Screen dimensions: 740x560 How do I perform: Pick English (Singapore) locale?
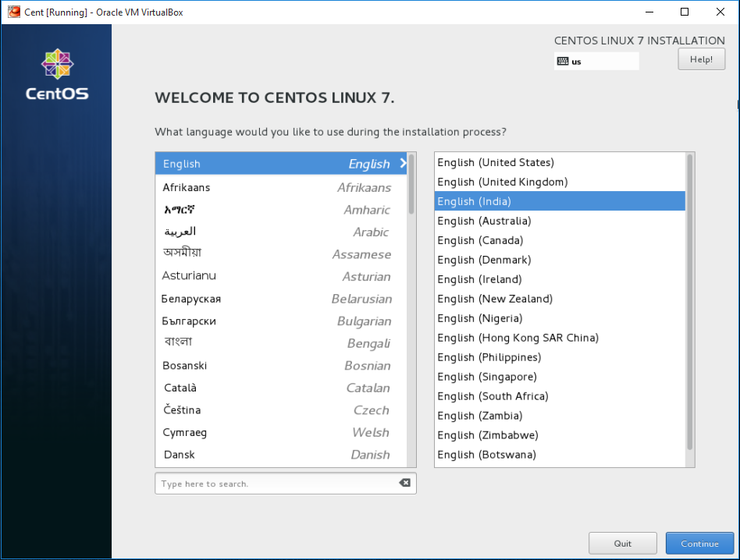560,377
